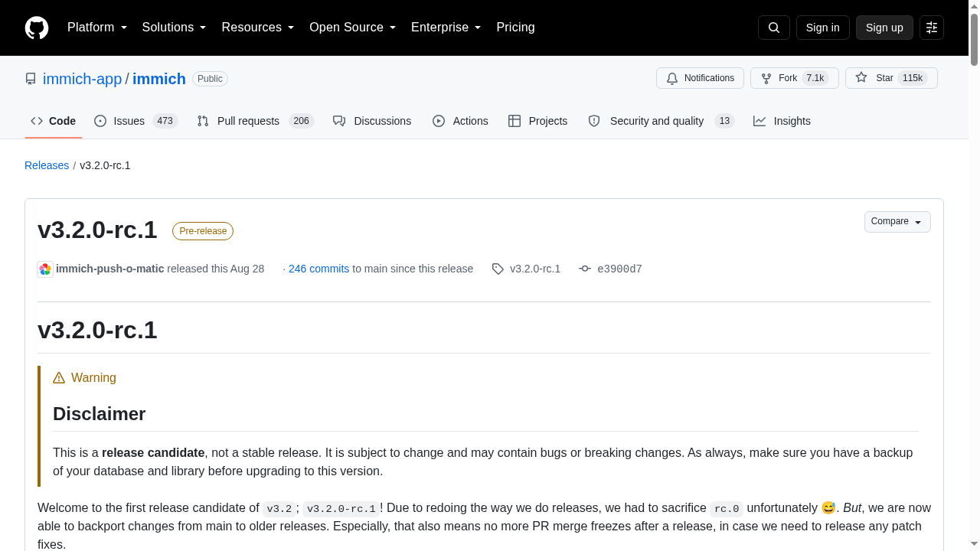This screenshot has width=980, height=551.
Task: Open the Actions tab
Action: (x=460, y=121)
